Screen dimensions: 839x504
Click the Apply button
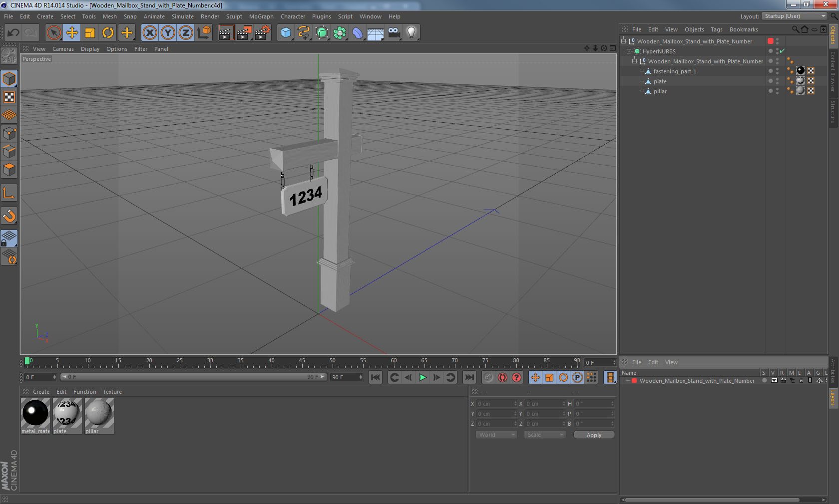coord(594,435)
